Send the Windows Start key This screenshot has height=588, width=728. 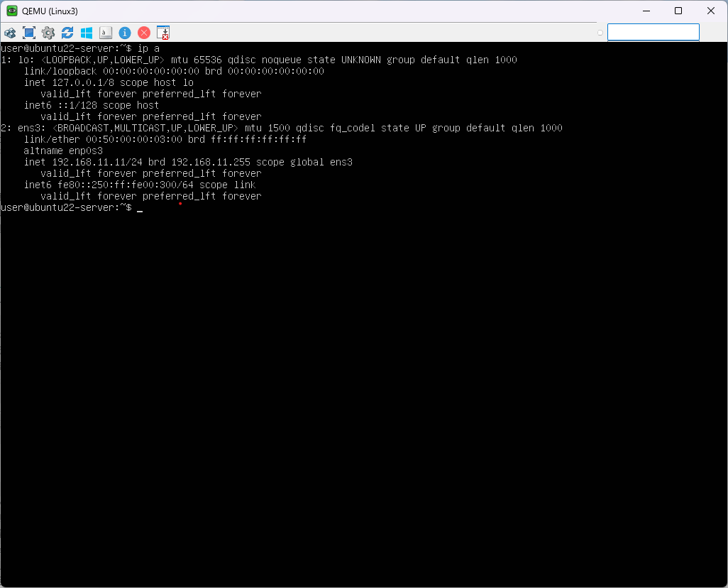(x=87, y=33)
